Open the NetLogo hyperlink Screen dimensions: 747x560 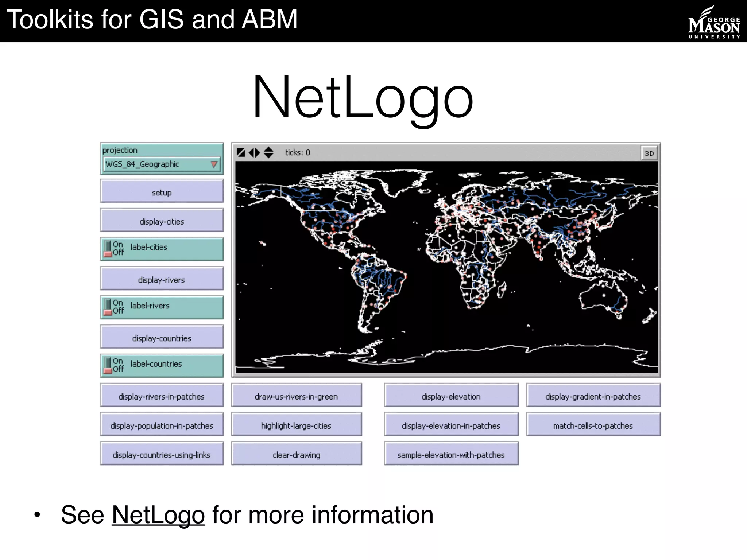click(158, 515)
